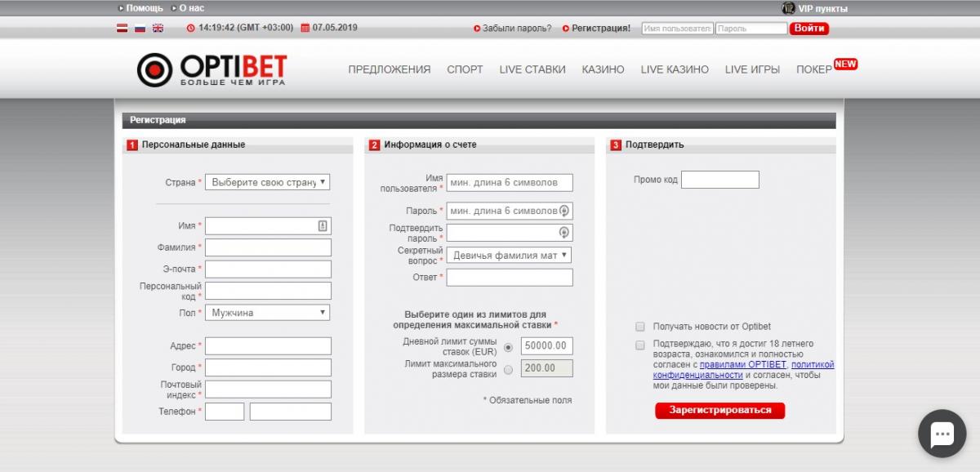The width and height of the screenshot is (980, 472).
Task: Click the Ответ answer field
Action: pyautogui.click(x=510, y=278)
